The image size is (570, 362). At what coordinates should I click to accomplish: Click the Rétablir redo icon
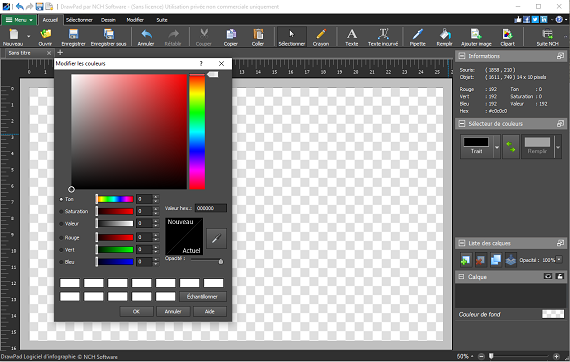[173, 37]
